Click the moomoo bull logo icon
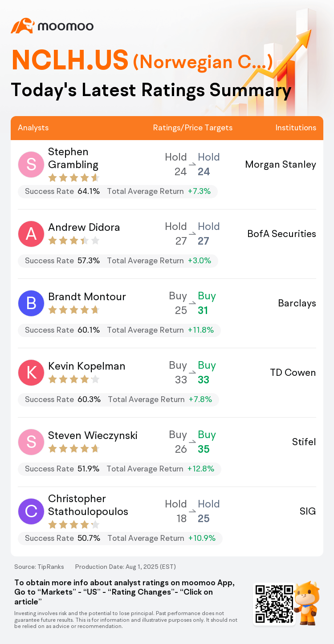Image resolution: width=334 pixels, height=644 pixels. pyautogui.click(x=23, y=26)
